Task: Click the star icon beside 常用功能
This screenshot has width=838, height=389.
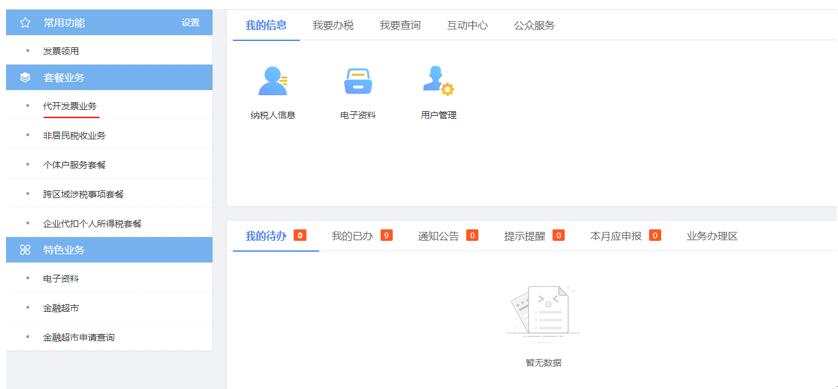Action: tap(25, 23)
